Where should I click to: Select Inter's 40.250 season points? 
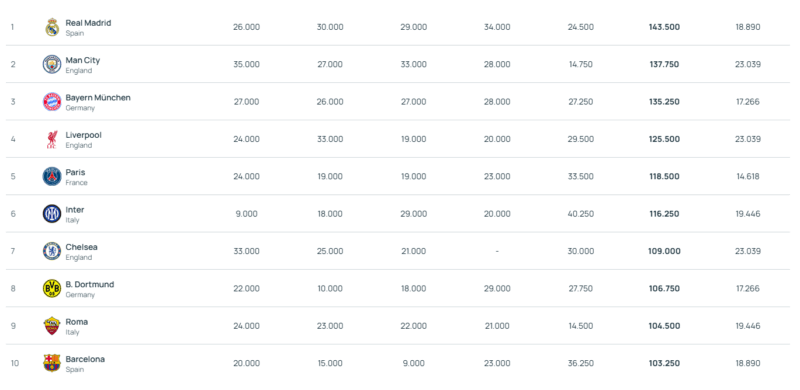point(581,214)
